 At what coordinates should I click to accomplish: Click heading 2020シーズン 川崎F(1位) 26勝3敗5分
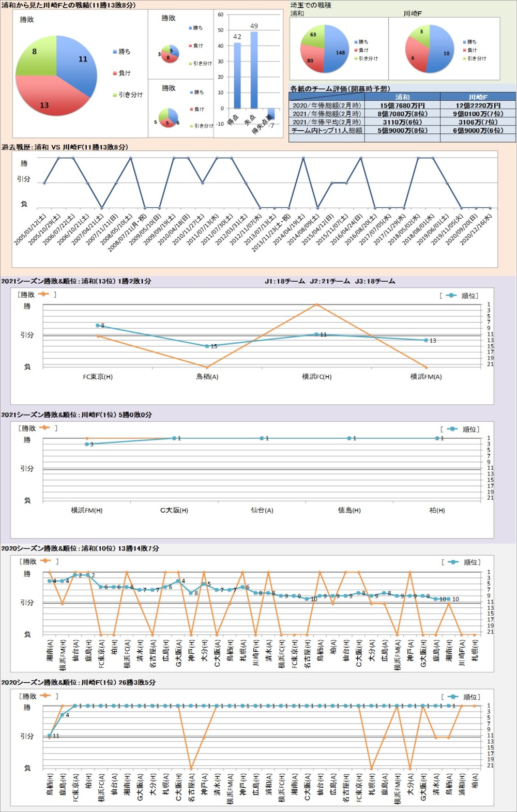tap(79, 682)
